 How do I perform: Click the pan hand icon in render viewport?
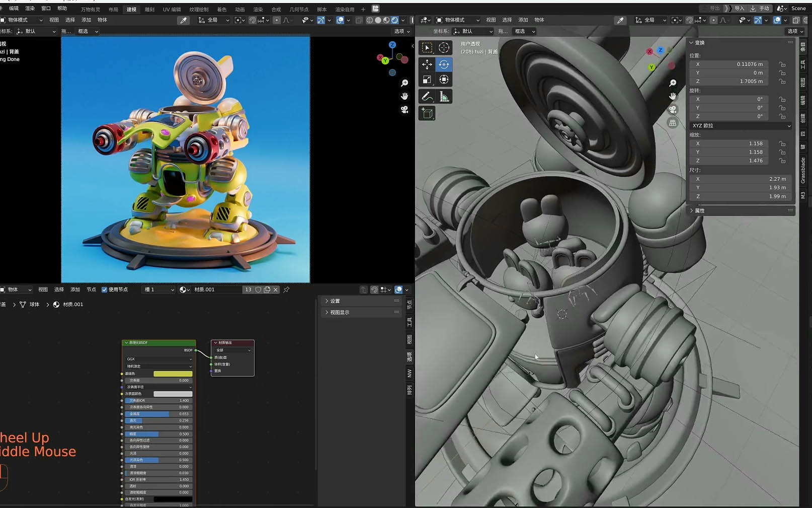coord(404,96)
